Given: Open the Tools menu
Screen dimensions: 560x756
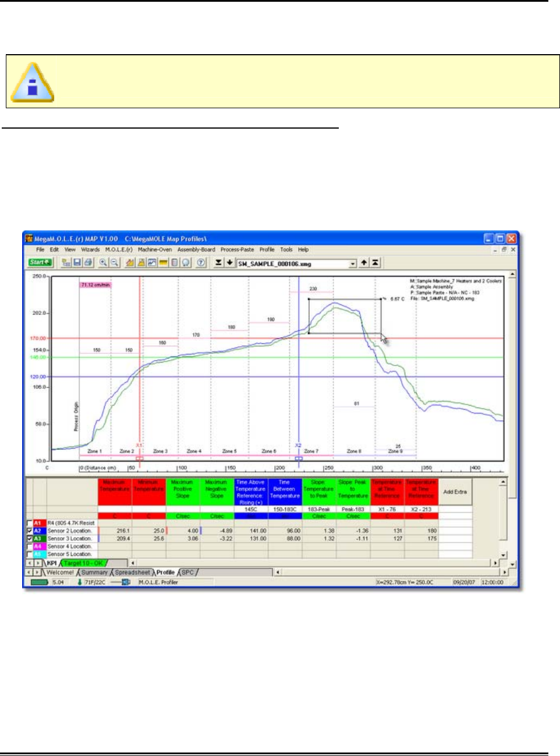Looking at the screenshot, I should [x=286, y=249].
